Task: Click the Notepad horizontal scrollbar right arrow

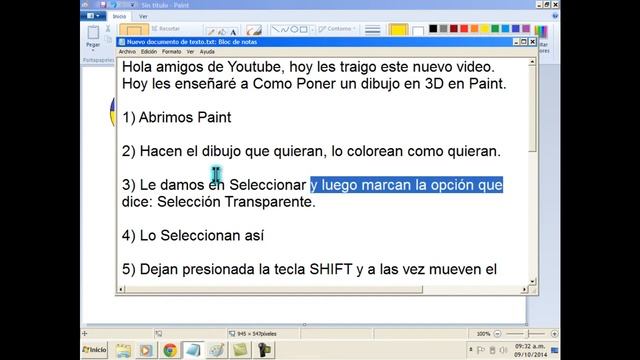Action: [x=524, y=289]
